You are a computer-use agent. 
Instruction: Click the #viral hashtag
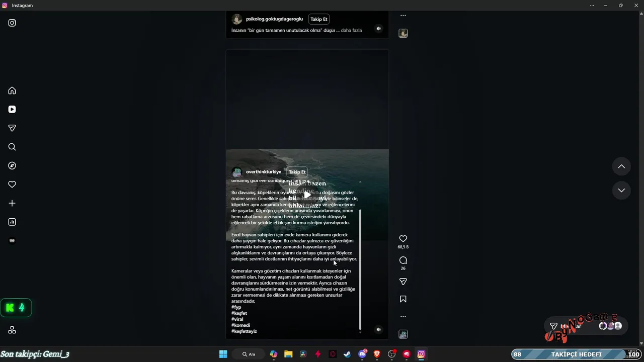tap(237, 319)
